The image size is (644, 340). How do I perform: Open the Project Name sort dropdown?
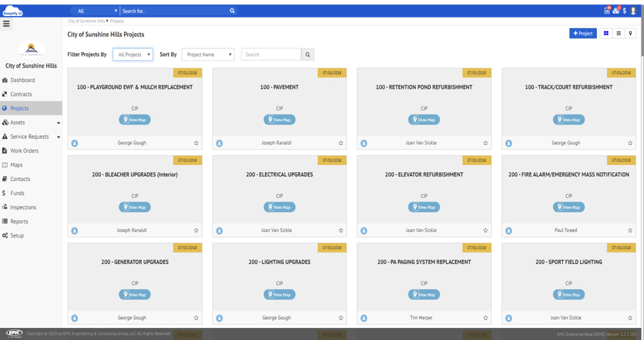click(208, 54)
